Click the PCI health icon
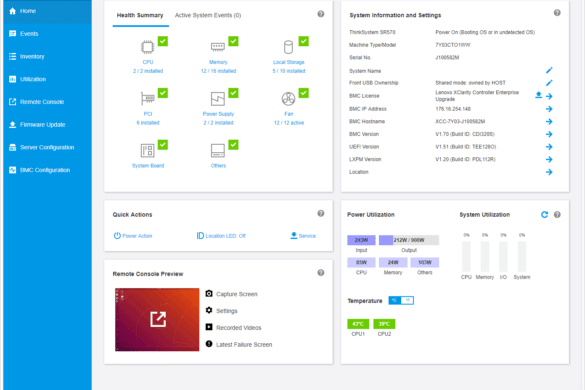Viewport: 585px width, 390px height. pyautogui.click(x=147, y=99)
